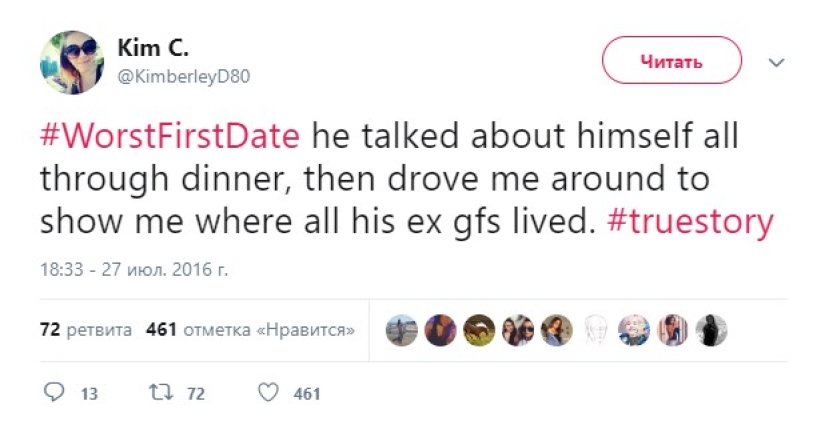Retweet this tweet via the arrows icon
825x441 pixels.
click(159, 393)
